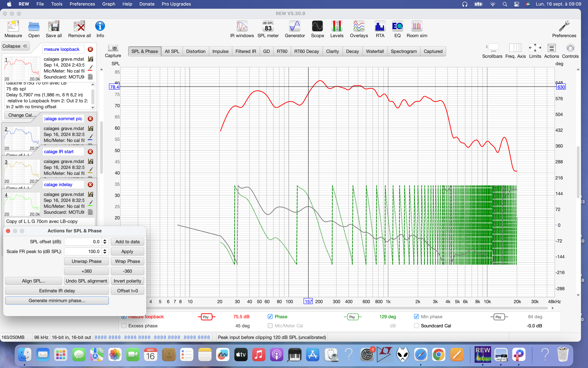588x368 pixels.
Task: Click notes box scroll-up arrow
Action: (x=93, y=84)
